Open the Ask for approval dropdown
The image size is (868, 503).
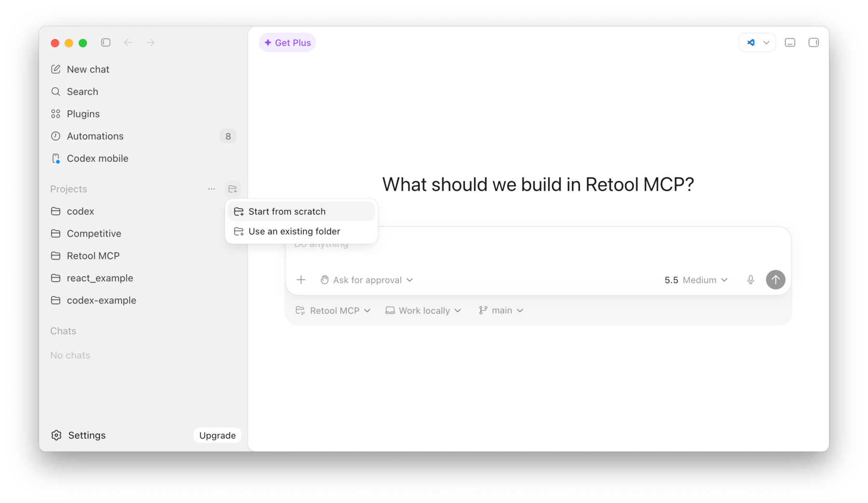pyautogui.click(x=366, y=280)
